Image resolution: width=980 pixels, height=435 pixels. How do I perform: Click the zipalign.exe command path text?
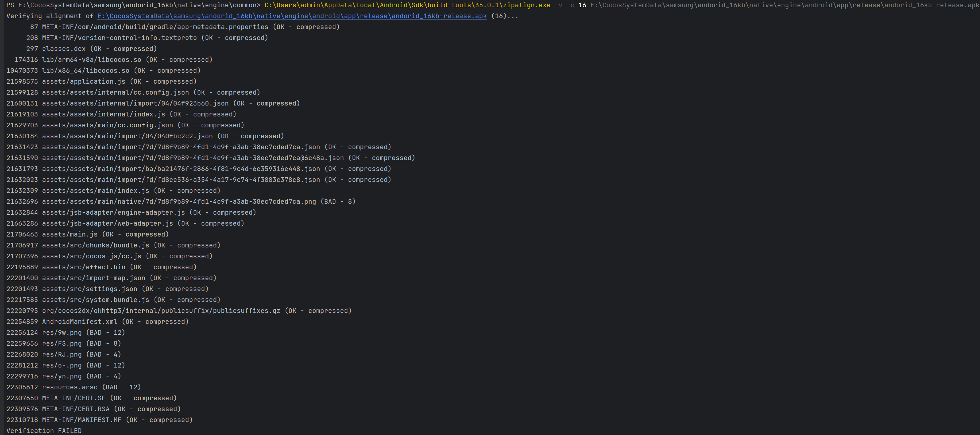pos(407,5)
